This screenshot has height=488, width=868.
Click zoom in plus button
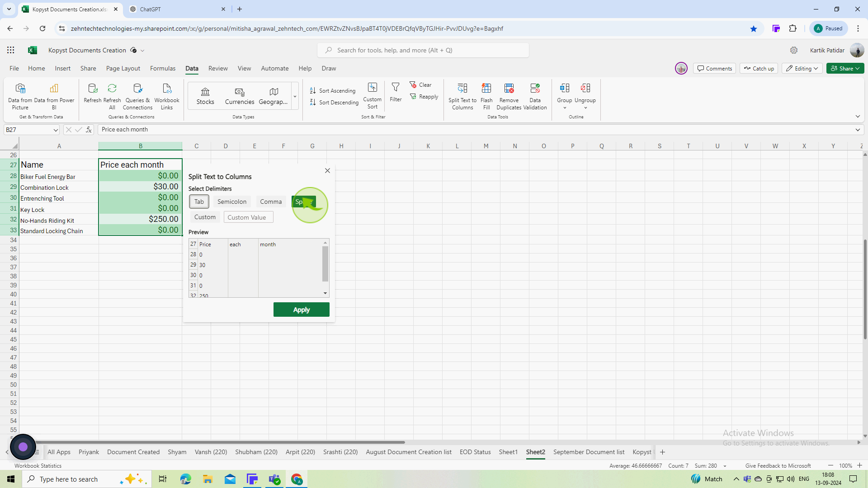pyautogui.click(x=859, y=465)
